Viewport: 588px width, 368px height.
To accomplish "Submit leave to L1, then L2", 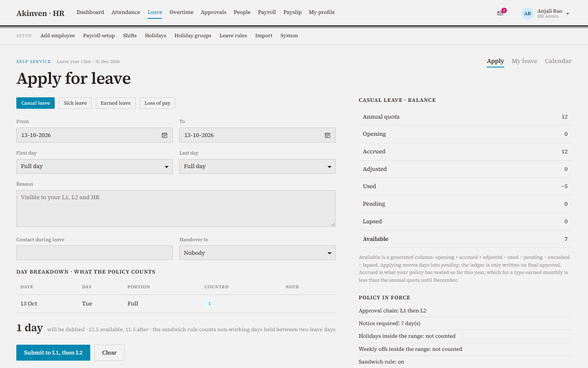I will 53,352.
